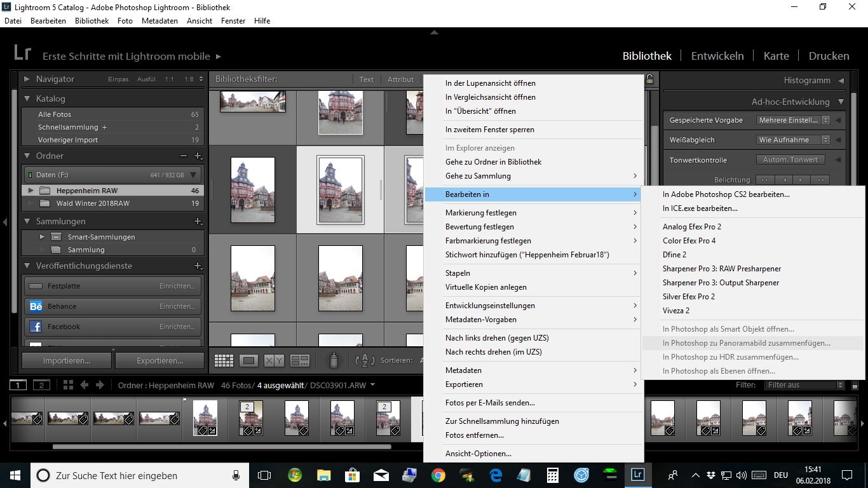The image size is (868, 488).
Task: Click the plus icon on Ordner panel
Action: point(198,156)
